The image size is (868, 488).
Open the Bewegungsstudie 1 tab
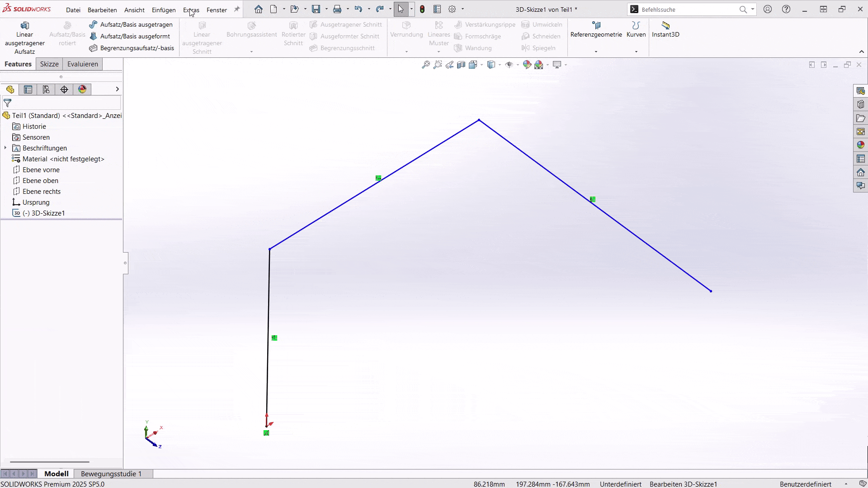(111, 474)
